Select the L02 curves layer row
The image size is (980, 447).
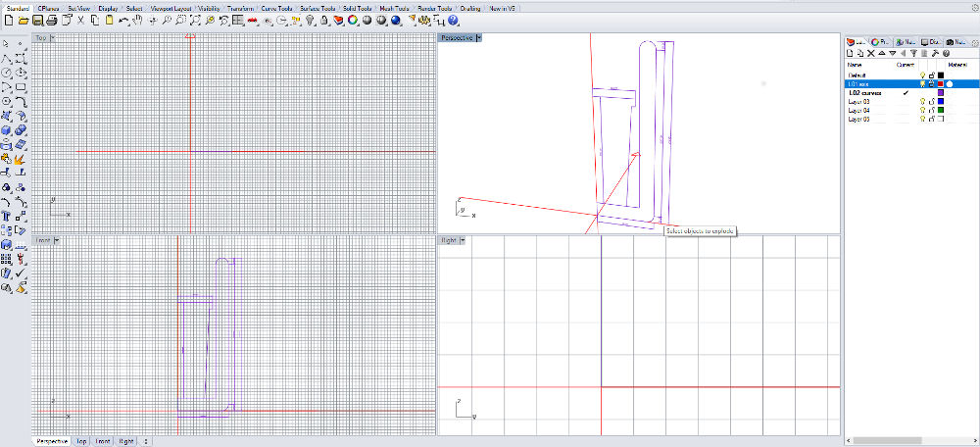click(x=911, y=93)
